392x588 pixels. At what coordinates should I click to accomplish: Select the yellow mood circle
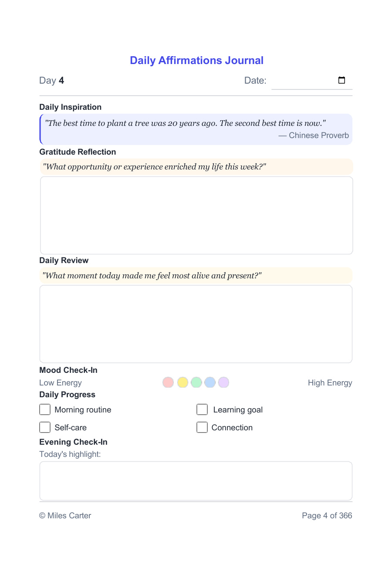click(x=182, y=382)
